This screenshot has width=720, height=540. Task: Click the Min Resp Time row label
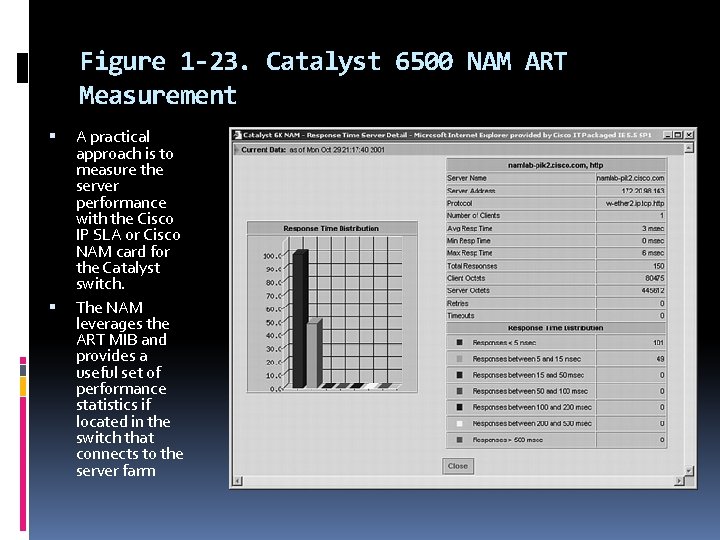pos(469,241)
